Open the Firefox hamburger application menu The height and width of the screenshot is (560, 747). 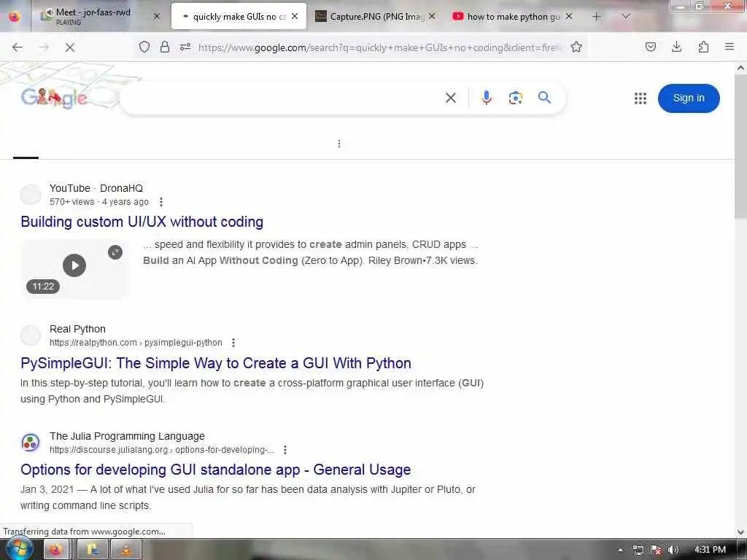(x=729, y=47)
